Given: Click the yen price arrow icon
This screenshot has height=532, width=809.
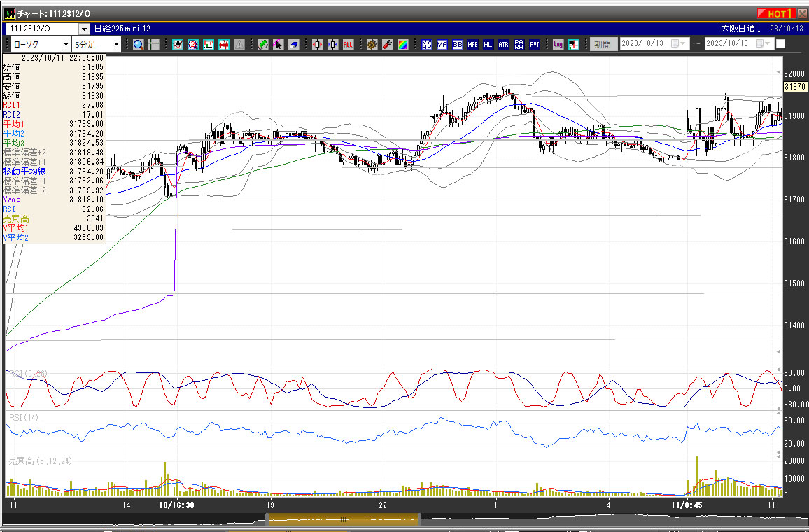Looking at the screenshot, I should coord(224,45).
